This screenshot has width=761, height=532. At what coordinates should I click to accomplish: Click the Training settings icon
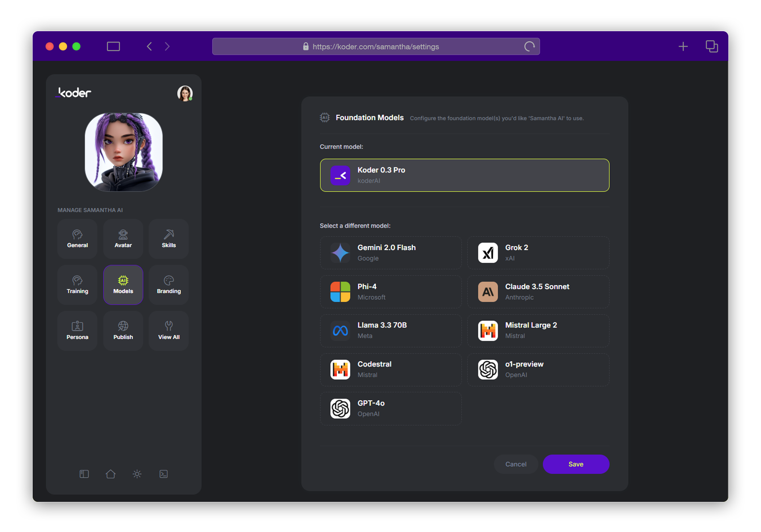(77, 284)
